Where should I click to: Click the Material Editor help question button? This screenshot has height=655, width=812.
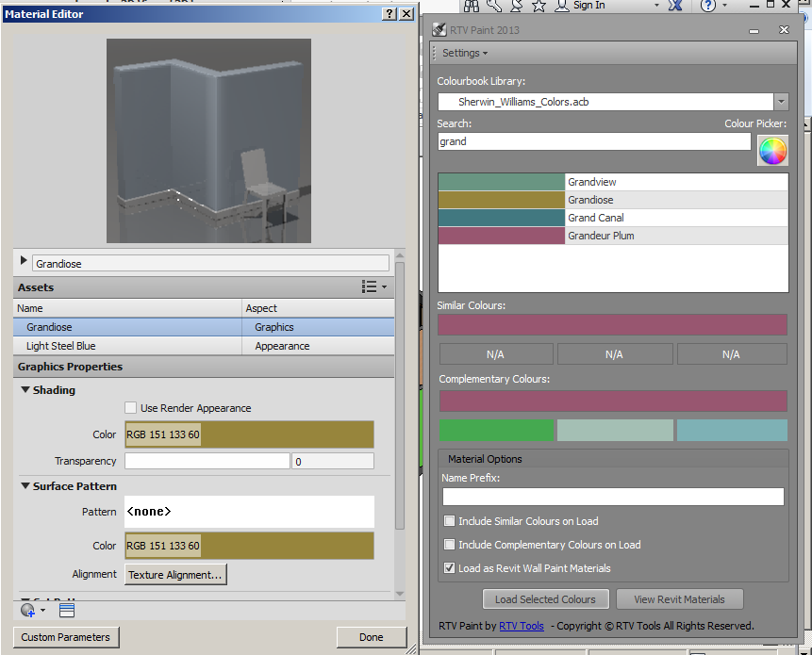(389, 14)
